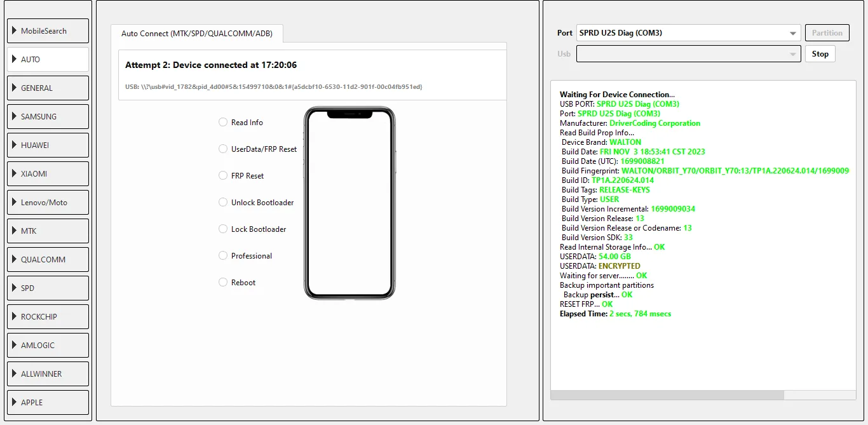Click the Partition button
Image resolution: width=868 pixels, height=425 pixels.
tap(827, 33)
